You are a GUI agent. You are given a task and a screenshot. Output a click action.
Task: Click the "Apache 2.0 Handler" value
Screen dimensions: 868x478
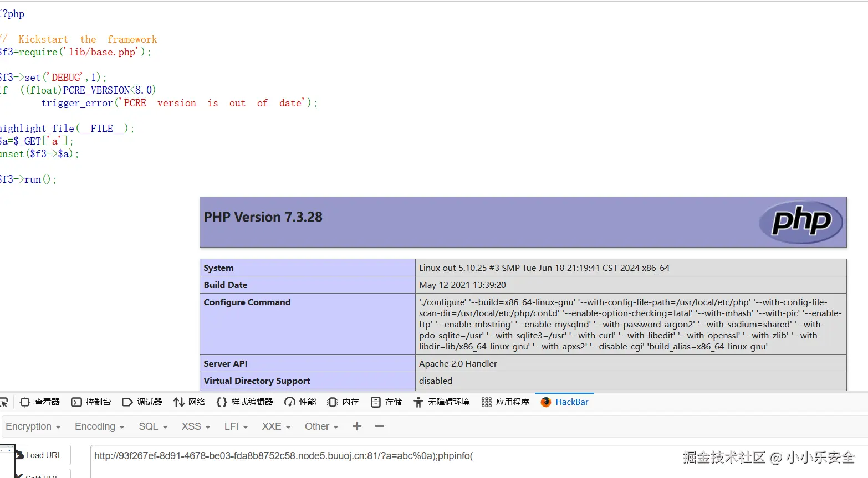click(458, 364)
